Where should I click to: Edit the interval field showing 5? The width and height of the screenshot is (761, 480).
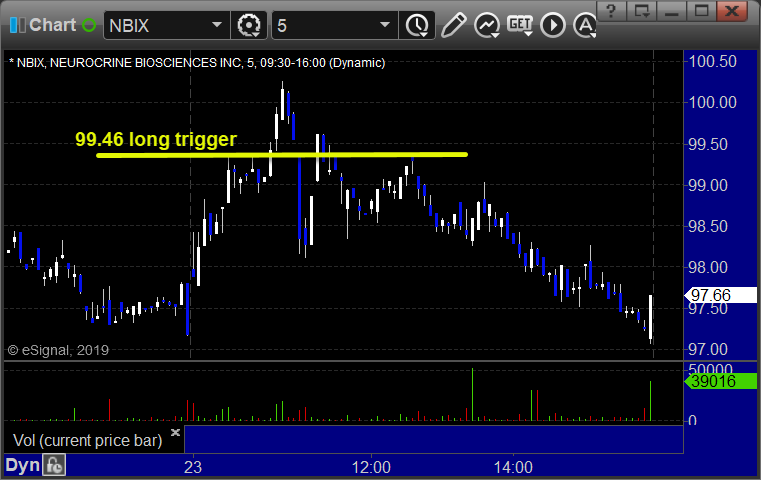tap(324, 25)
